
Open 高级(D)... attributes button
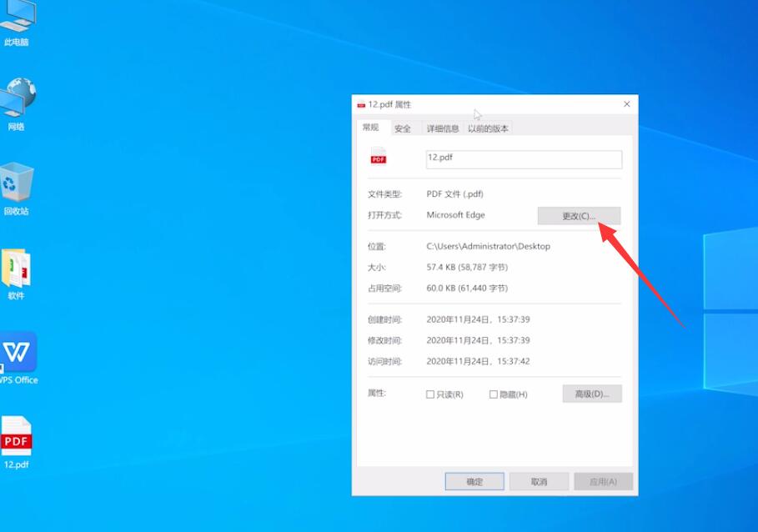click(x=592, y=394)
